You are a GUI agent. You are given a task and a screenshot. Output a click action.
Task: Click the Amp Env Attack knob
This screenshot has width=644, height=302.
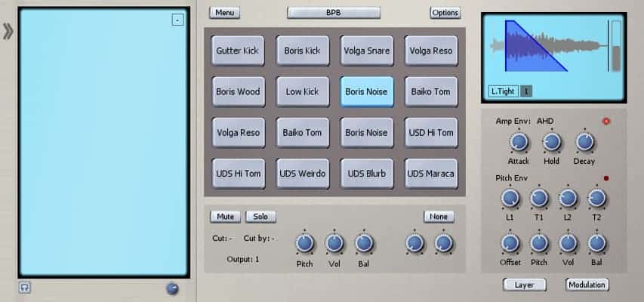518,142
